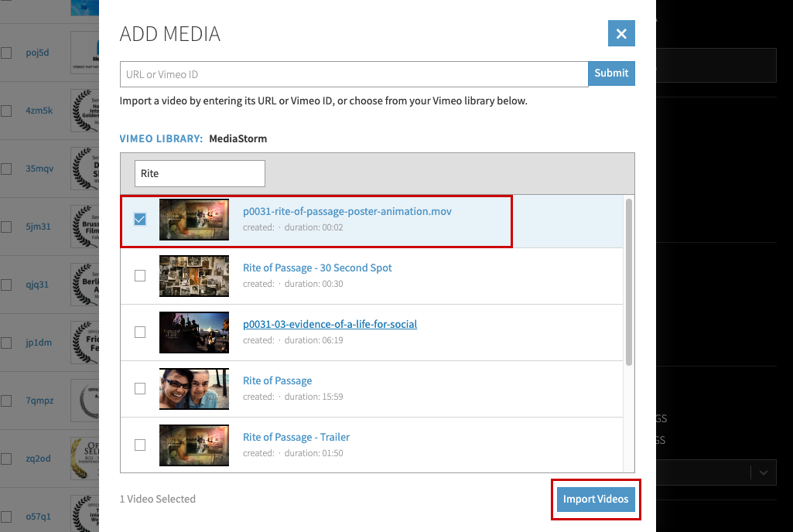Open Rite of Passage - 30 Second Spot link

pos(317,268)
